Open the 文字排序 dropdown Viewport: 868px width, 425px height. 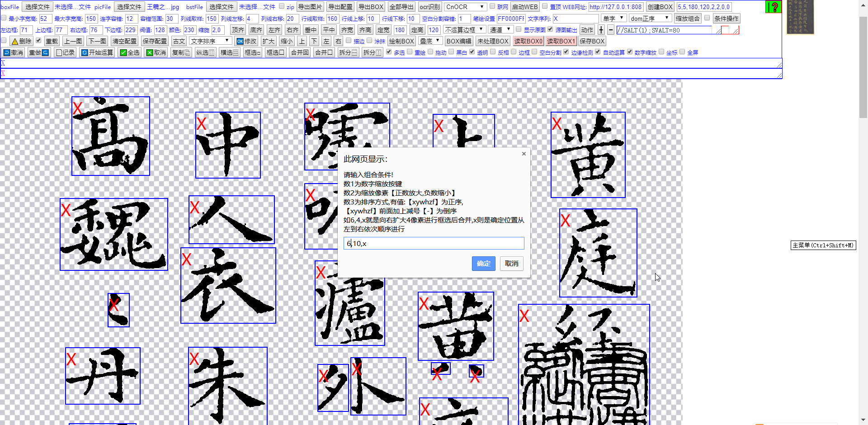click(x=210, y=41)
